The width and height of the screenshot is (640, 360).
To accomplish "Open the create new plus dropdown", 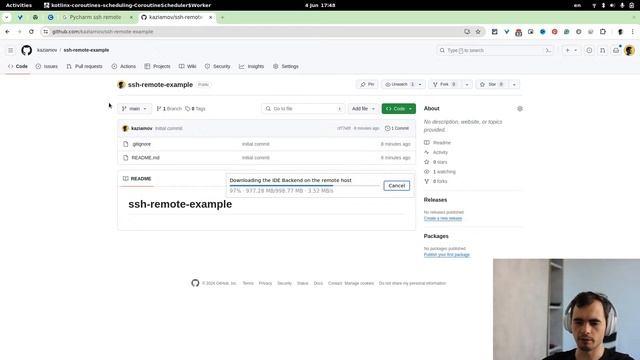I will click(x=571, y=50).
